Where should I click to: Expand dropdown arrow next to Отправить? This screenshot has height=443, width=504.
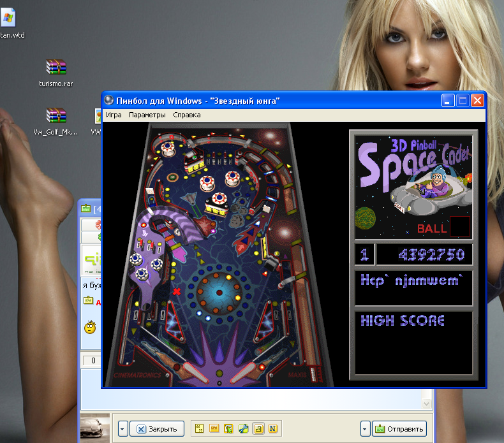click(x=365, y=429)
